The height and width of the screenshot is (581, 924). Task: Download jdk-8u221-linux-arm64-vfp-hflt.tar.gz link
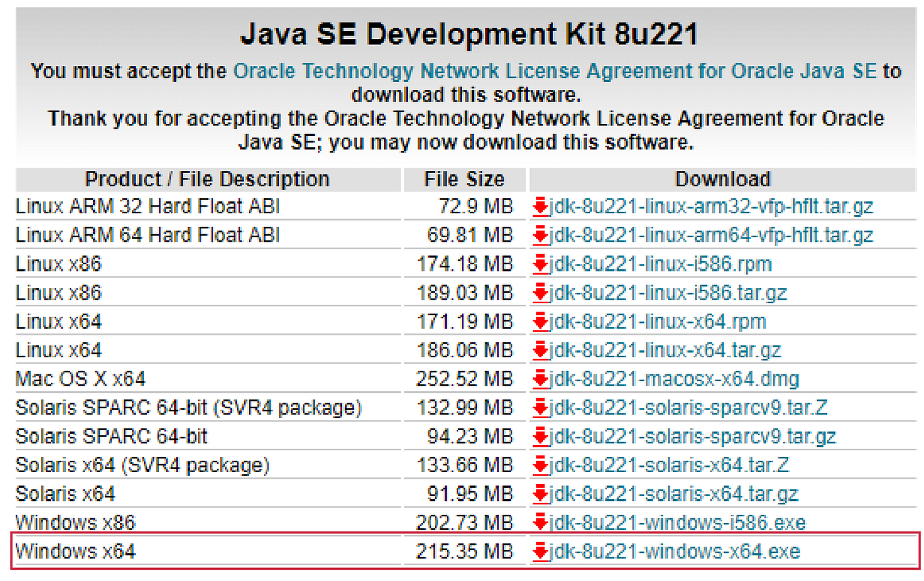(x=711, y=235)
